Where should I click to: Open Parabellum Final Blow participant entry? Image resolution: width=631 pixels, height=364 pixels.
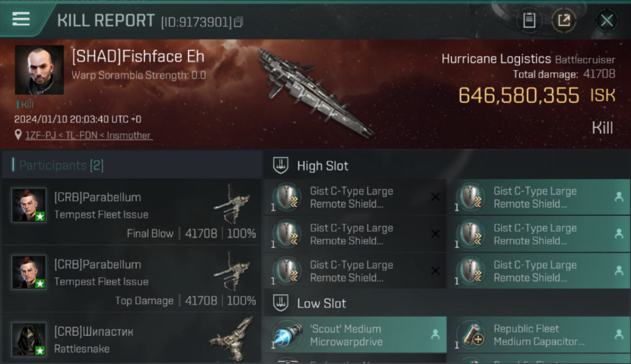(x=132, y=212)
